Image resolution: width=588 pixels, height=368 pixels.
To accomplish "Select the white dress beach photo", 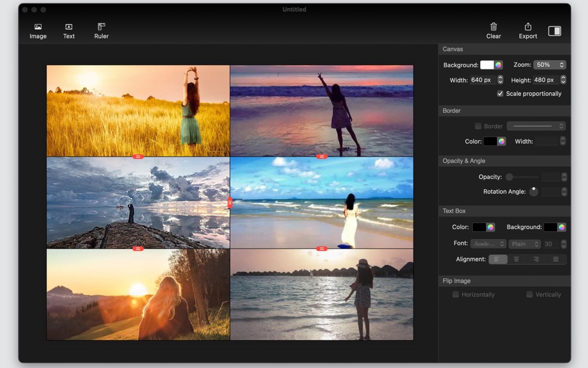I will tap(322, 203).
